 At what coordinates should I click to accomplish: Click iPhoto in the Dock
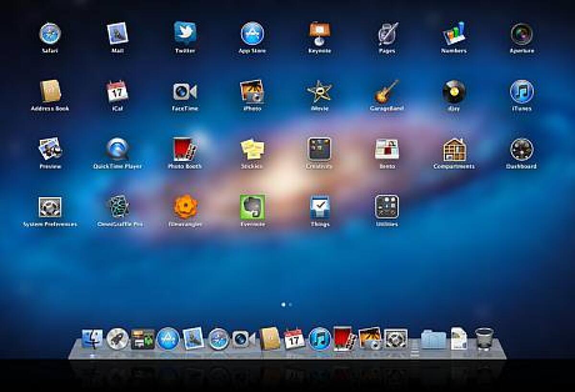pos(370,338)
